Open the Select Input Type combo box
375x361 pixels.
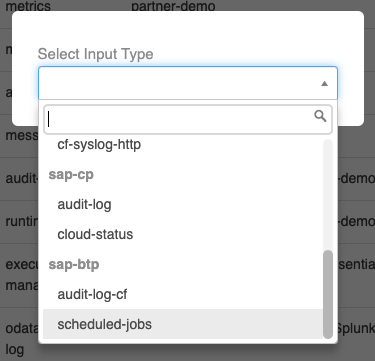pyautogui.click(x=188, y=83)
